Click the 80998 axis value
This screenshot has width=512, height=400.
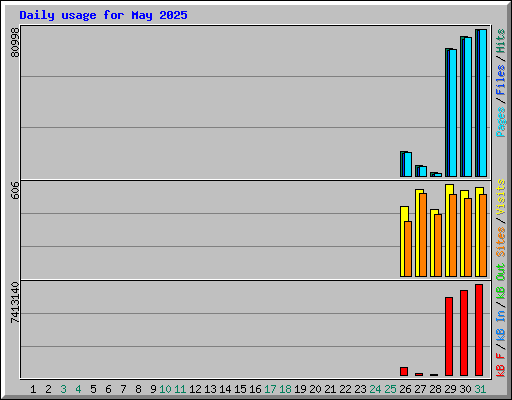pos(15,42)
